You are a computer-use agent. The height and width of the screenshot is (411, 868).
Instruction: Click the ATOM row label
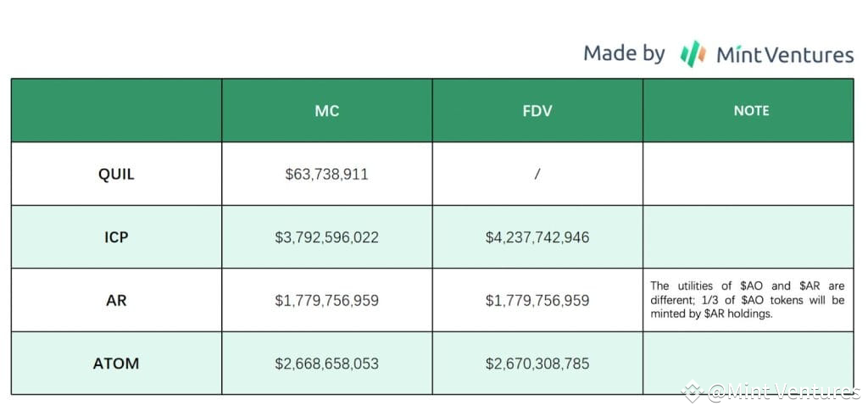point(116,364)
